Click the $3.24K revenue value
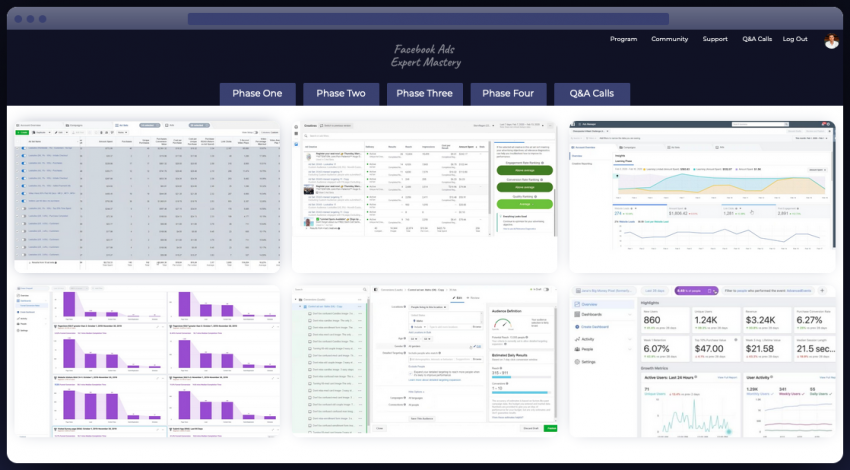The image size is (850, 470). (761, 320)
